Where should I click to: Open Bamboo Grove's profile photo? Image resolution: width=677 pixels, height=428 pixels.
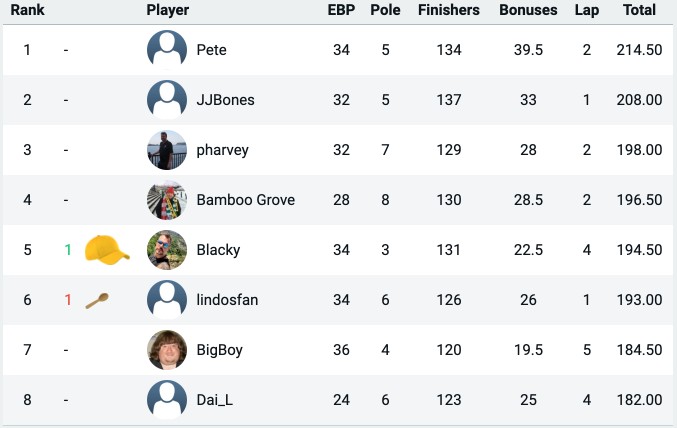point(167,200)
